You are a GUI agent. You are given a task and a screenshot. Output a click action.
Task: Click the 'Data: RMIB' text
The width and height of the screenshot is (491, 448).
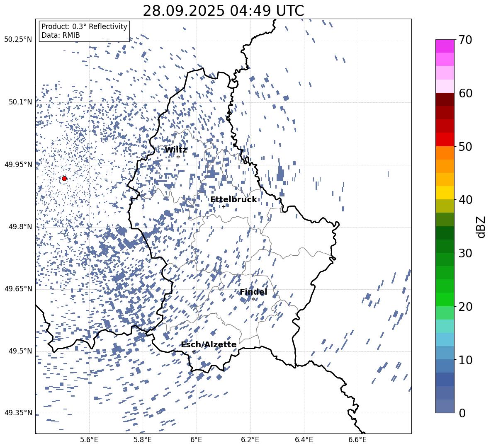[x=61, y=35]
